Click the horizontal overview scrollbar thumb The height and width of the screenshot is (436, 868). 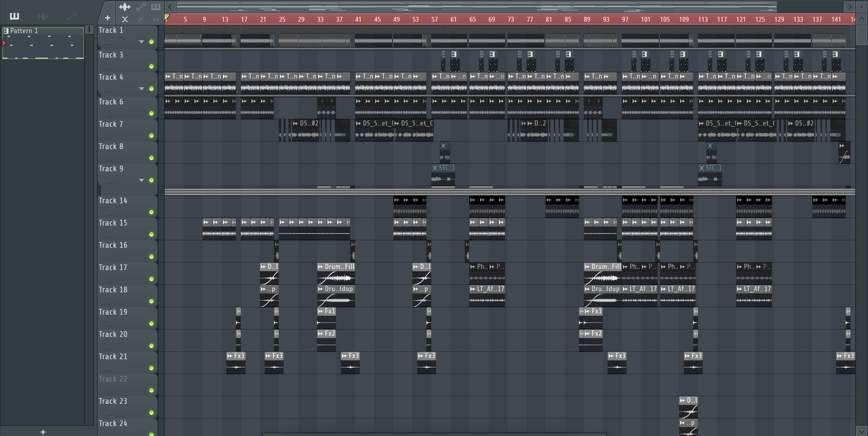tap(476, 7)
